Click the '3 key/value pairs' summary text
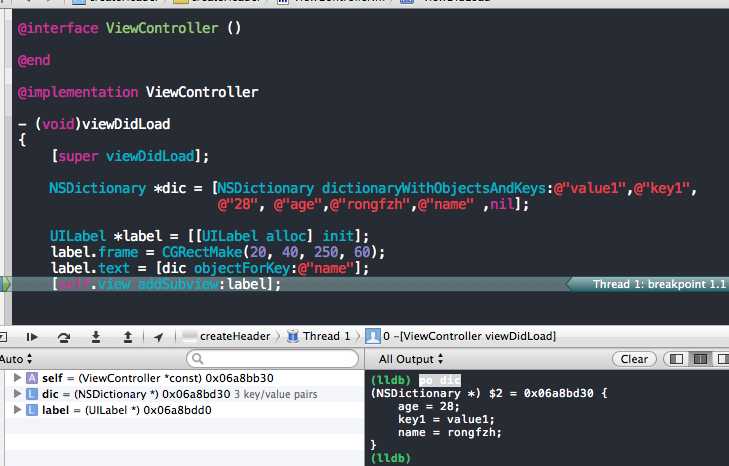Image resolution: width=729 pixels, height=466 pixels. tap(276, 394)
